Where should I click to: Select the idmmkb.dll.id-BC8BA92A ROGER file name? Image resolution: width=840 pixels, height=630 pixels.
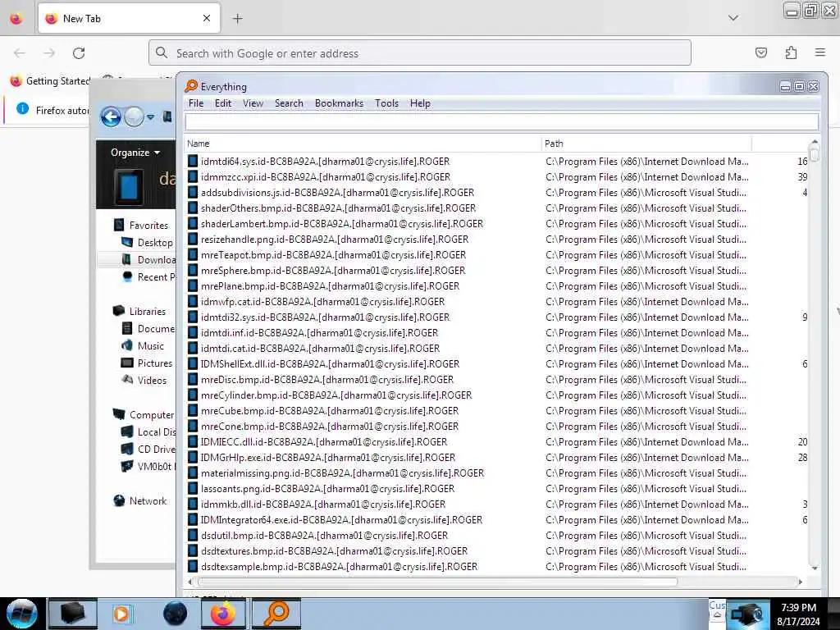coord(323,504)
